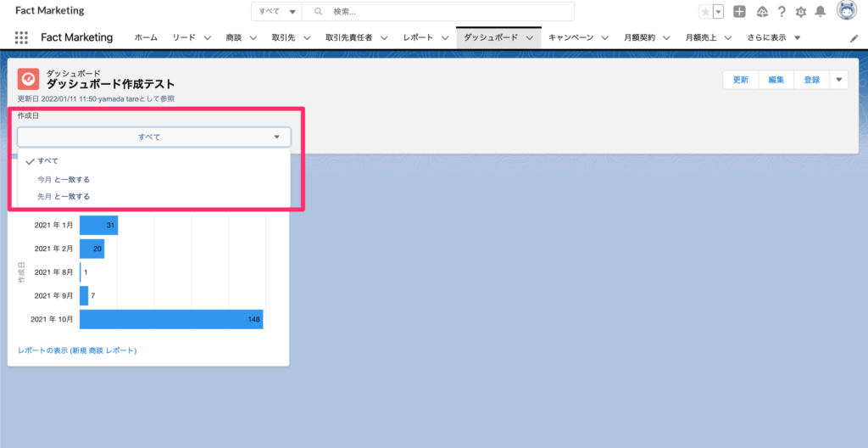Screen dimensions: 868x448
Task: Click the 2021年10月 bar in chart
Action: tap(170, 319)
